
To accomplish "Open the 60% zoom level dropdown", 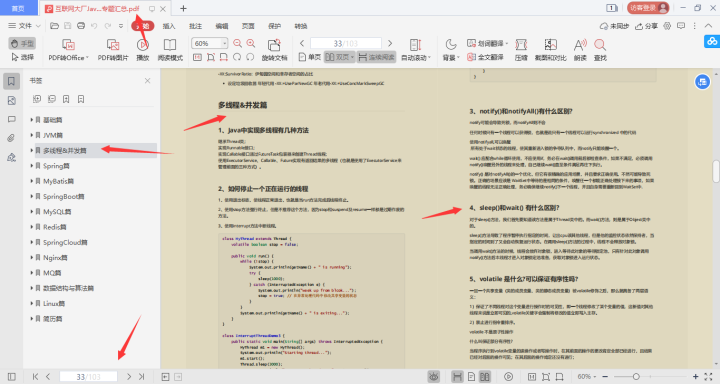I will point(225,43).
